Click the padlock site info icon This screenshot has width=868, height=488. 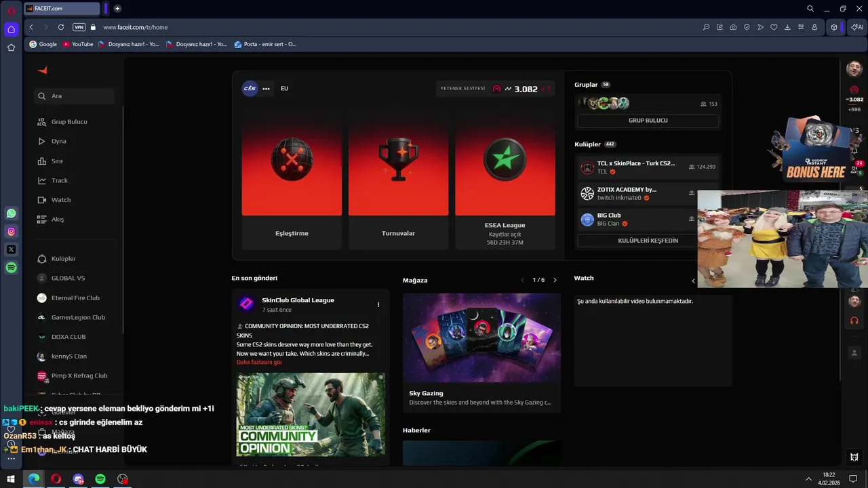tap(93, 27)
